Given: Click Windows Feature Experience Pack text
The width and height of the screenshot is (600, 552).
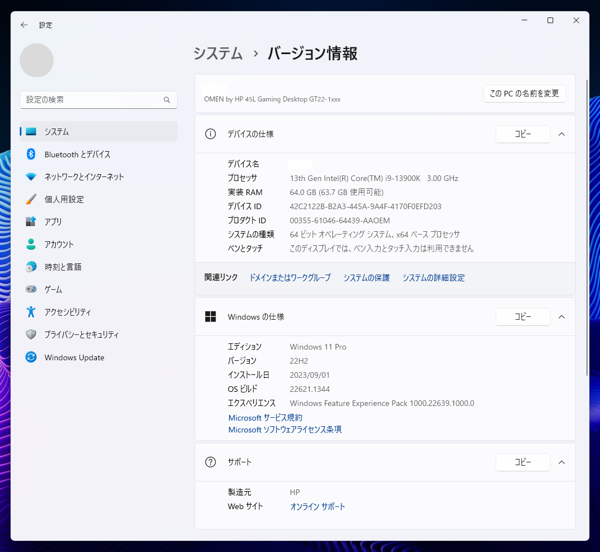Looking at the screenshot, I should pyautogui.click(x=382, y=403).
